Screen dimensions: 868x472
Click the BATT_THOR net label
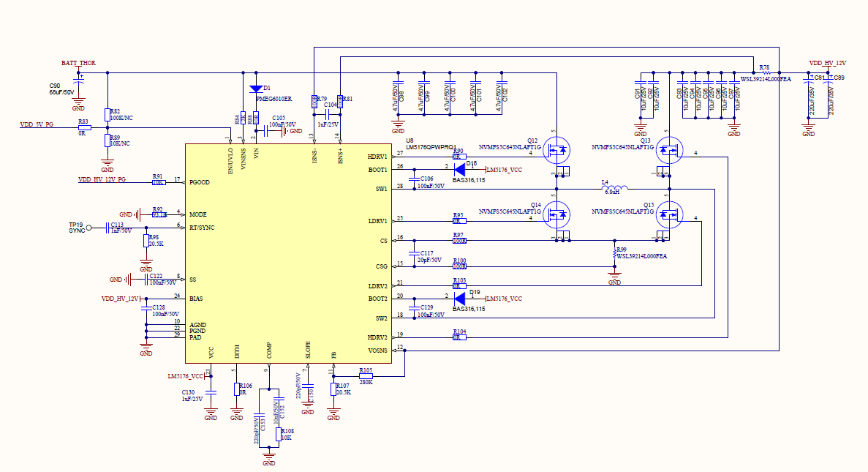78,63
